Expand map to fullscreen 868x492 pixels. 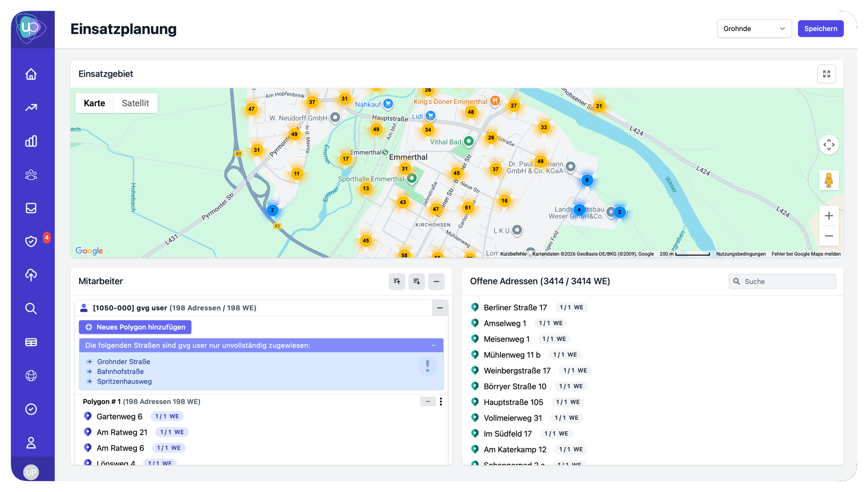pos(826,74)
